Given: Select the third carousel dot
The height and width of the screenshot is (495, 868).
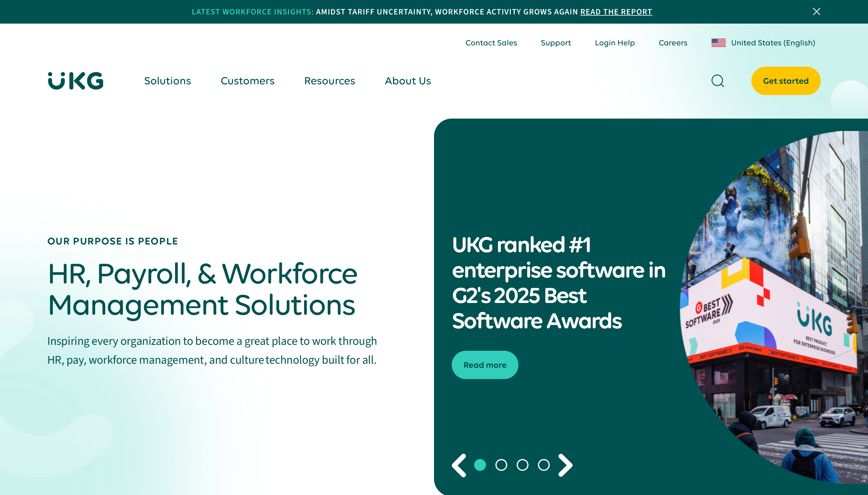Looking at the screenshot, I should pos(522,465).
